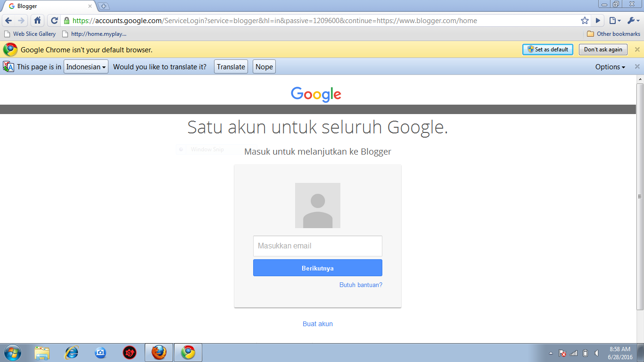Click Set as default button
644x362 pixels.
(548, 49)
